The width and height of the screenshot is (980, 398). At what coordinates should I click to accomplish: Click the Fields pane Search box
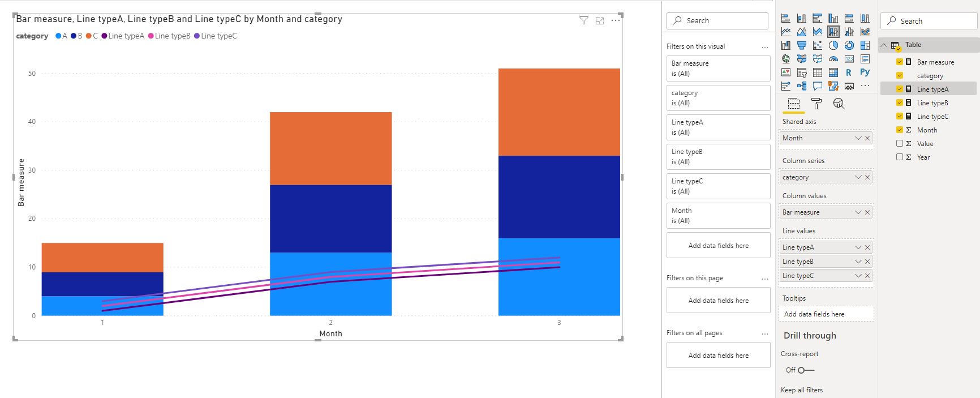click(x=929, y=21)
